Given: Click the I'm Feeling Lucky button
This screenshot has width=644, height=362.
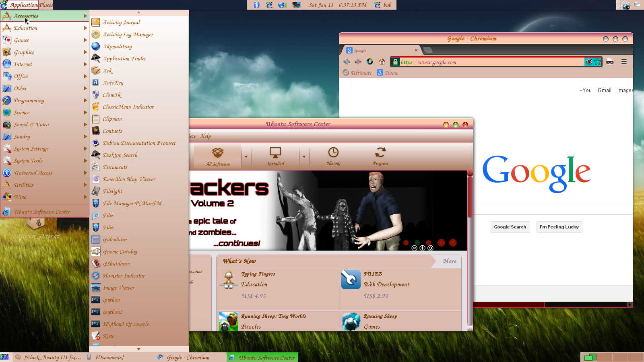Looking at the screenshot, I should [x=559, y=227].
